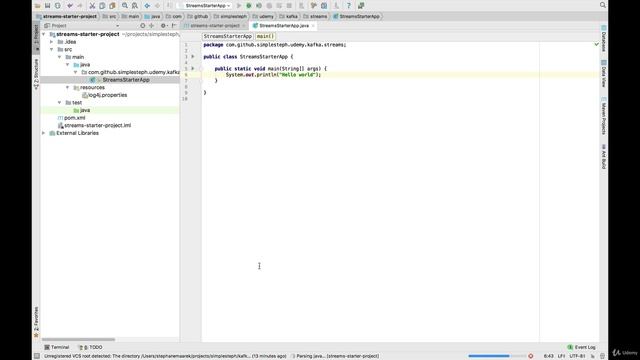Click the Redo toolbar icon

coord(80,6)
